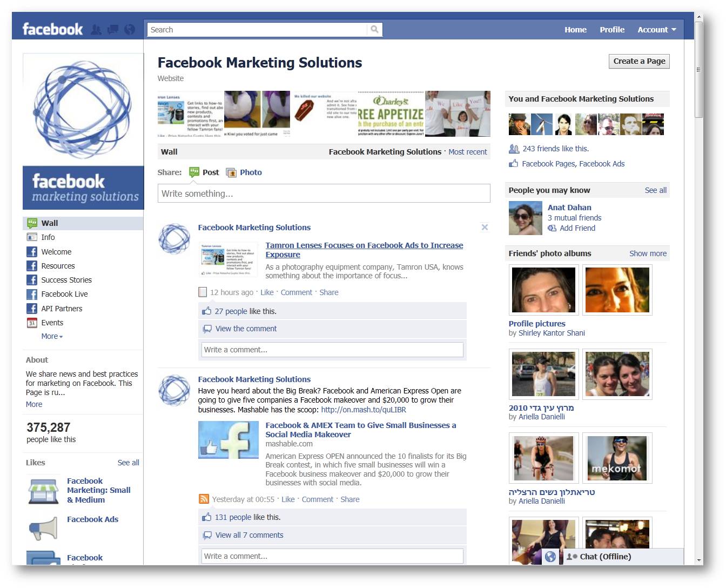Click the Success Stories icon in sidebar
The height and width of the screenshot is (588, 726).
32,280
